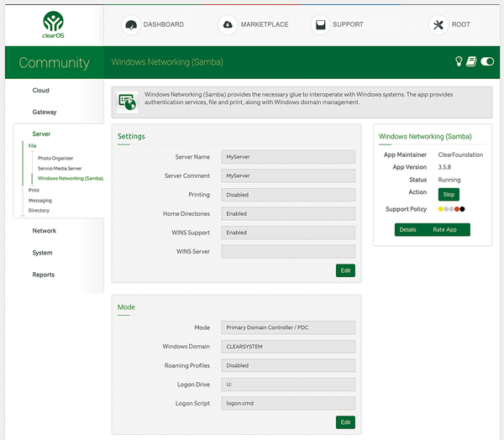Select Windows Networking (Samba) in sidebar
This screenshot has height=440, width=504.
pyautogui.click(x=71, y=178)
